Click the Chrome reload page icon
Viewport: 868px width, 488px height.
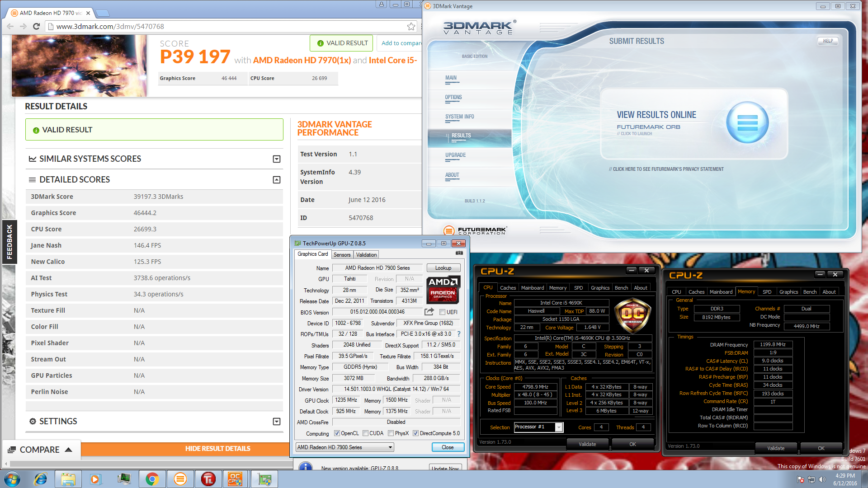click(37, 26)
